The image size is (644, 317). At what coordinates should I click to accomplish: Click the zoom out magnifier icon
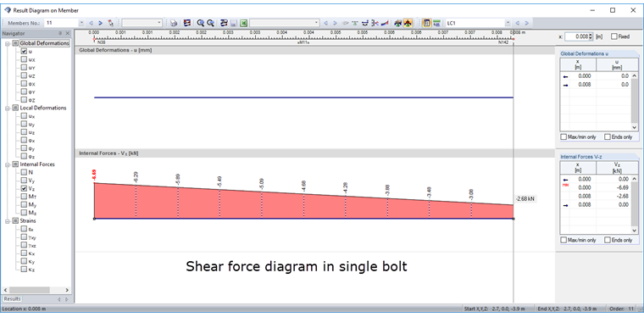click(210, 23)
